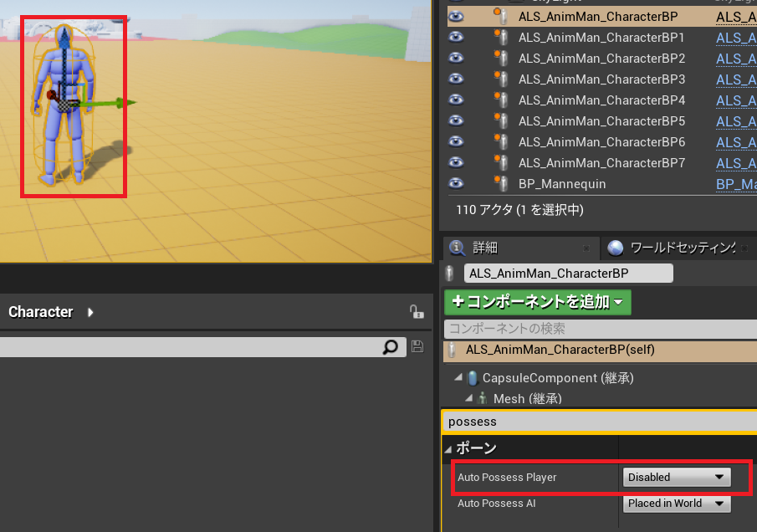Viewport: 757px width, 532px height.
Task: Click the actor icon beside ALS_AnimMan_CharacterBP2
Action: click(501, 58)
